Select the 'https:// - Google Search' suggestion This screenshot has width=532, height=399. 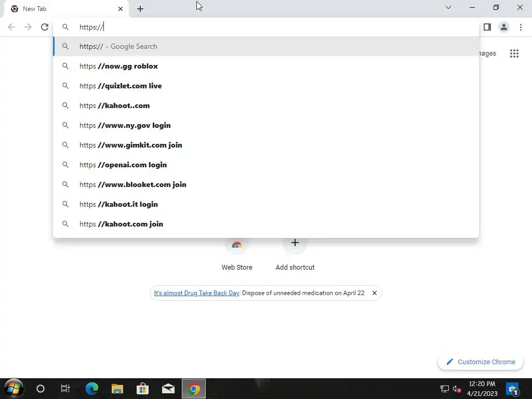click(266, 46)
